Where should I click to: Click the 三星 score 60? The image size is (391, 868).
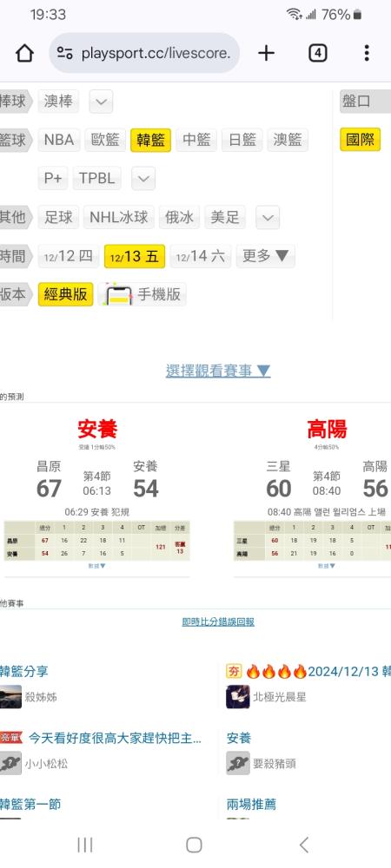coord(279,489)
